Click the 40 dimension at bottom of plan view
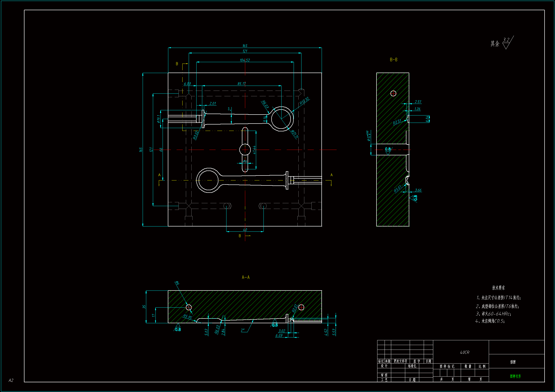Viewport: 555px width, 392px height. (245, 230)
